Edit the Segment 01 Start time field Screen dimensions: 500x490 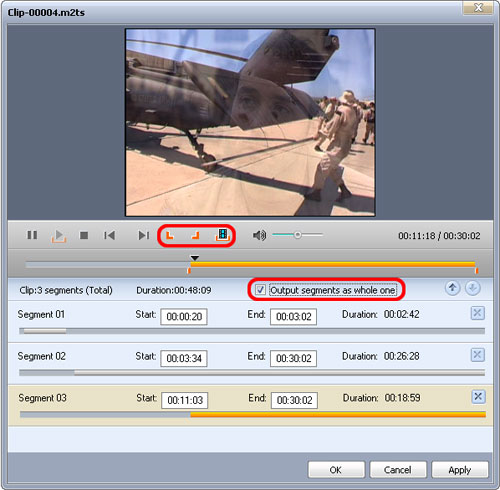[184, 316]
